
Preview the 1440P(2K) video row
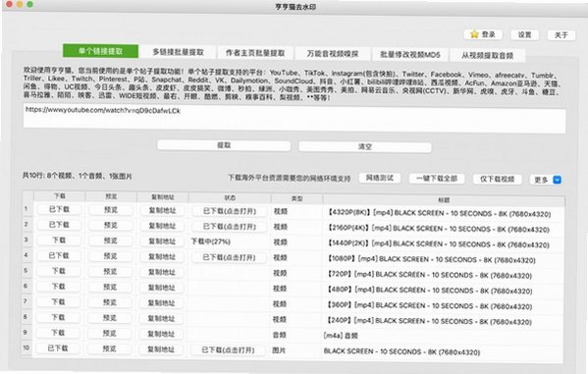(x=110, y=240)
